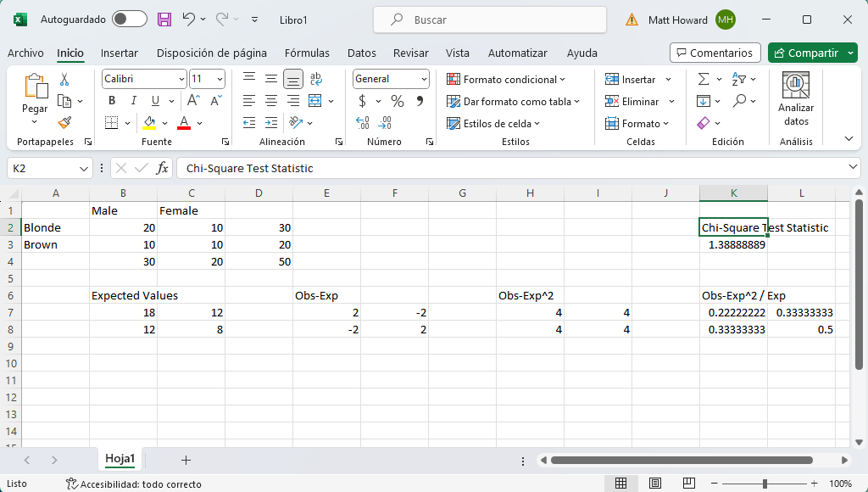
Task: Click the zoom slider in status bar
Action: [765, 484]
